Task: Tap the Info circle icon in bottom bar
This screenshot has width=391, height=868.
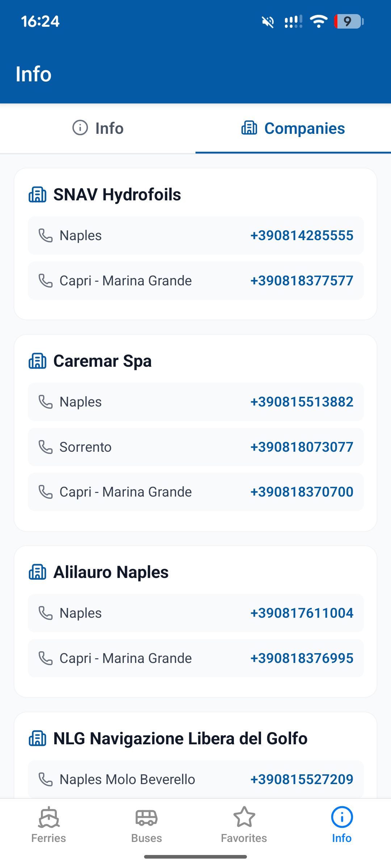Action: pyautogui.click(x=342, y=817)
